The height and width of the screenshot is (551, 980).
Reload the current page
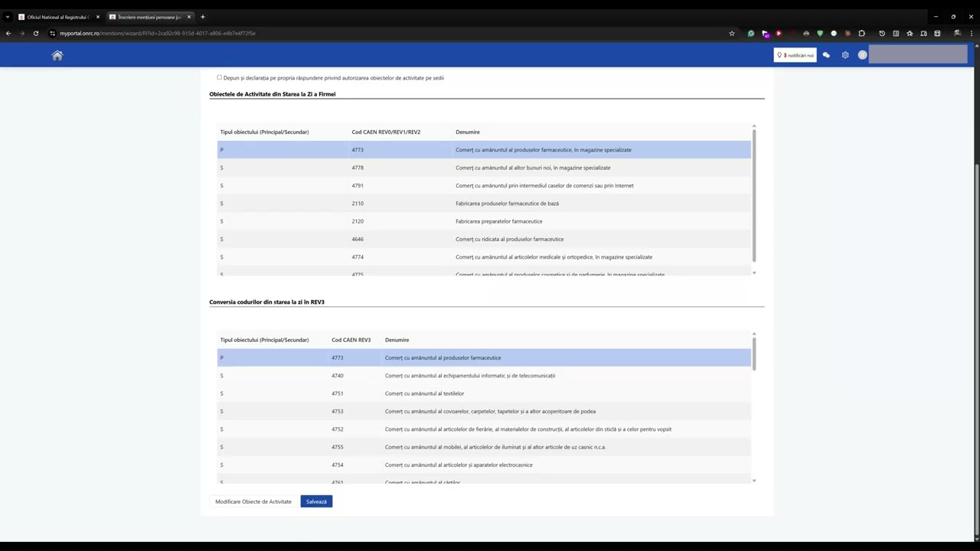pyautogui.click(x=36, y=33)
